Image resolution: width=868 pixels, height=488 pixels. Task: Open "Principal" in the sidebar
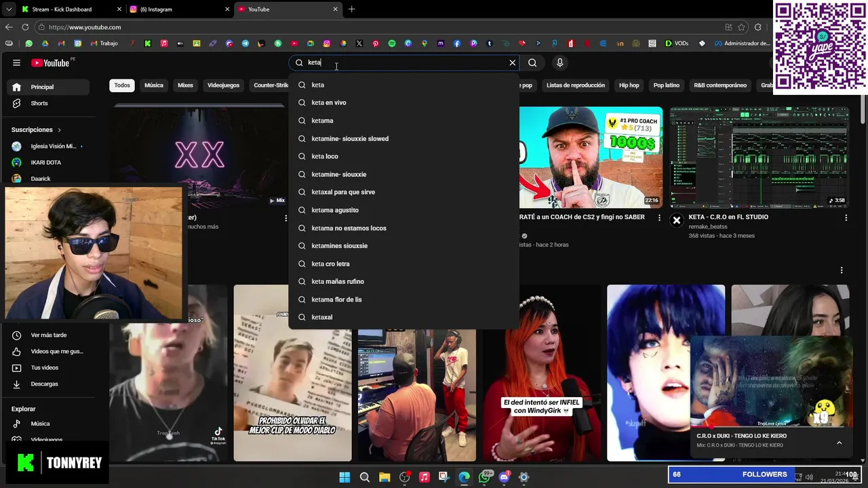(x=48, y=87)
